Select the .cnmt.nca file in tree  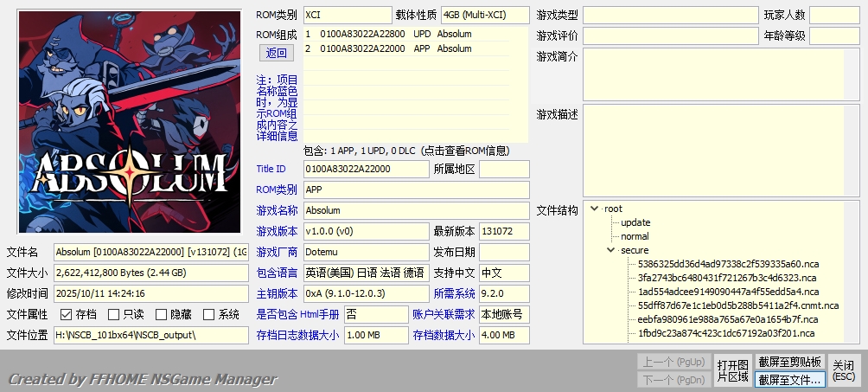pos(737,305)
